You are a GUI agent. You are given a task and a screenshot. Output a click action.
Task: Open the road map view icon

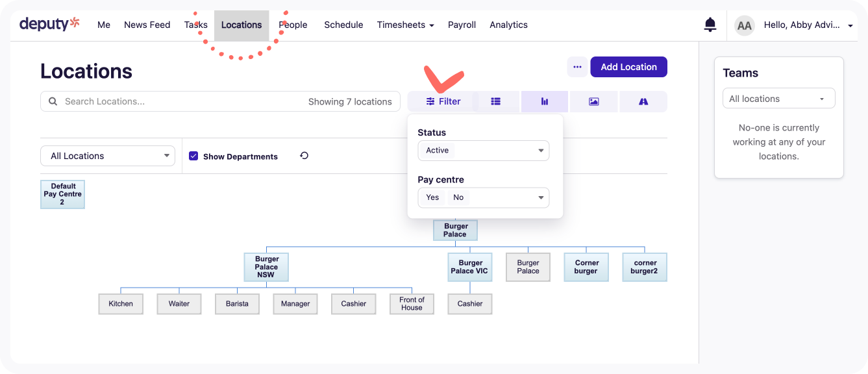click(x=643, y=101)
